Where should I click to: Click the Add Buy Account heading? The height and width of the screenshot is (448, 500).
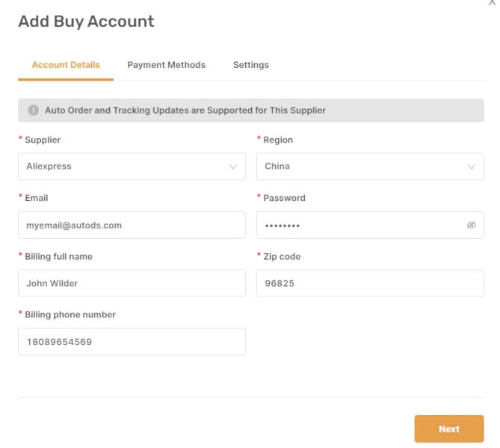86,22
